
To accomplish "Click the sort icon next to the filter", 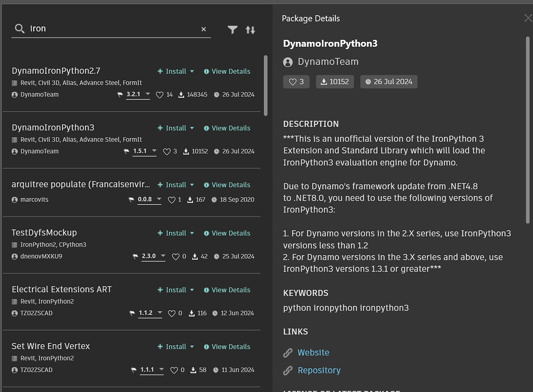I will pos(250,30).
